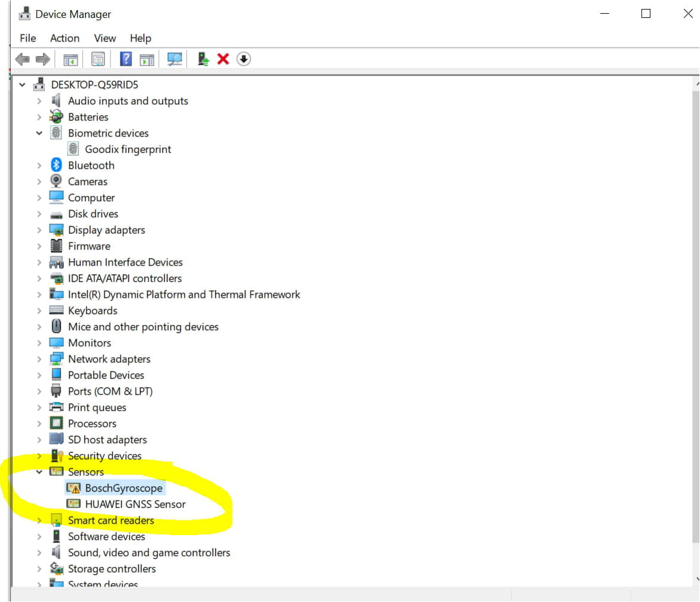
Task: Click Update device driver toolbar icon
Action: coord(203,59)
